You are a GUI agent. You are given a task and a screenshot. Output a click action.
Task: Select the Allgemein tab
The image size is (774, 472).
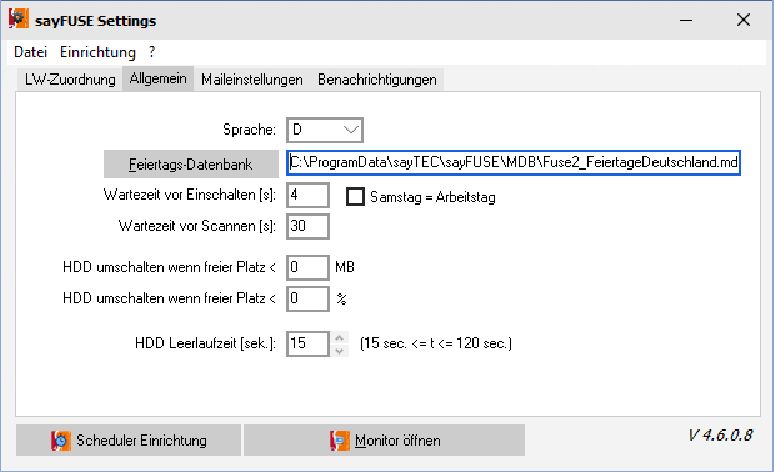[x=158, y=80]
